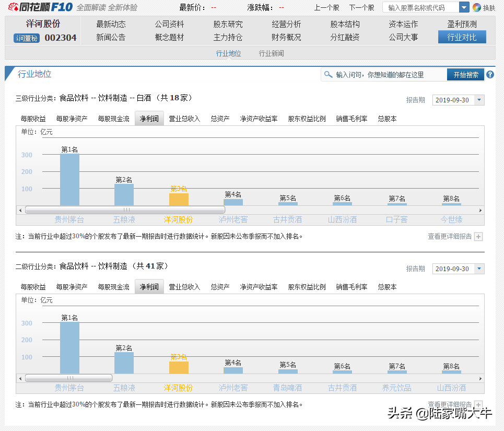
Task: Open 概念题材 page
Action: coord(169,37)
